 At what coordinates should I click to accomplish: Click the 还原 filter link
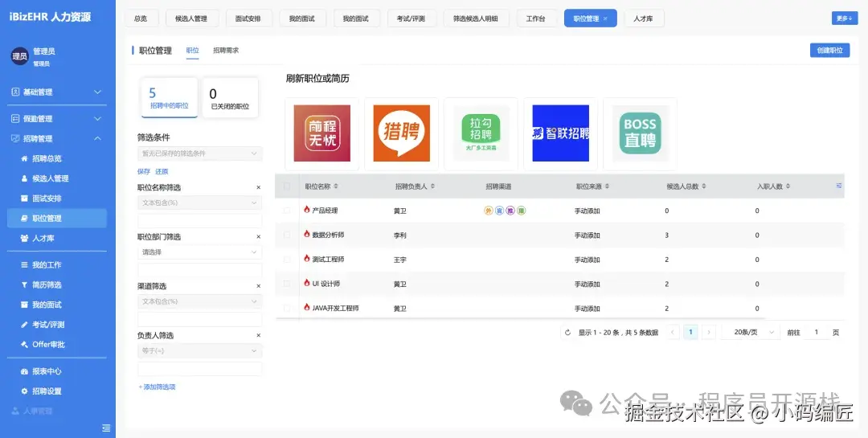point(162,172)
